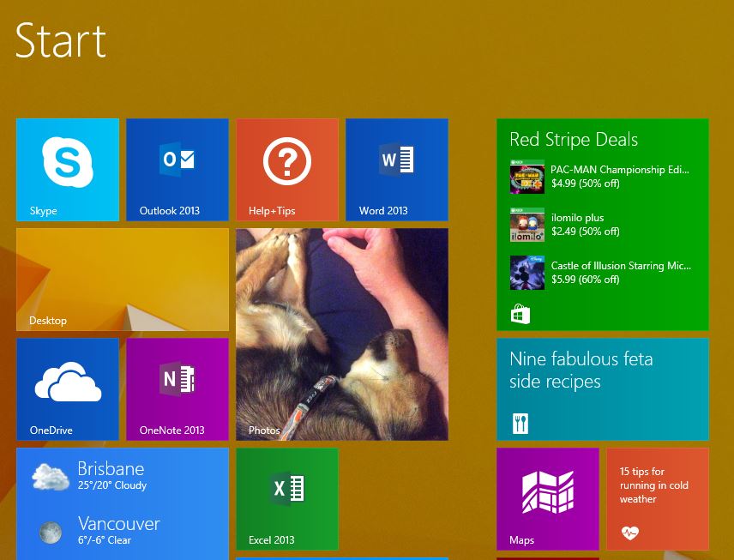Launch Outlook 2013 tile
Viewport: 734px width, 560px height.
tap(177, 170)
